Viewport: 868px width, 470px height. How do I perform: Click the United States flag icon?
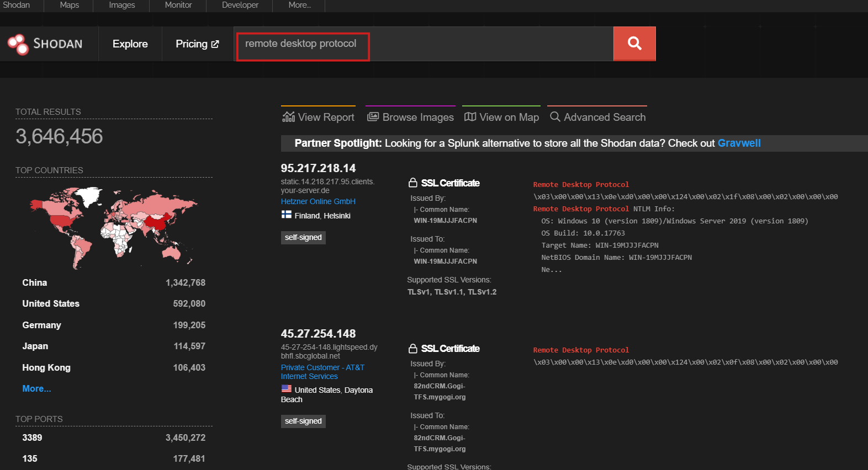(286, 389)
